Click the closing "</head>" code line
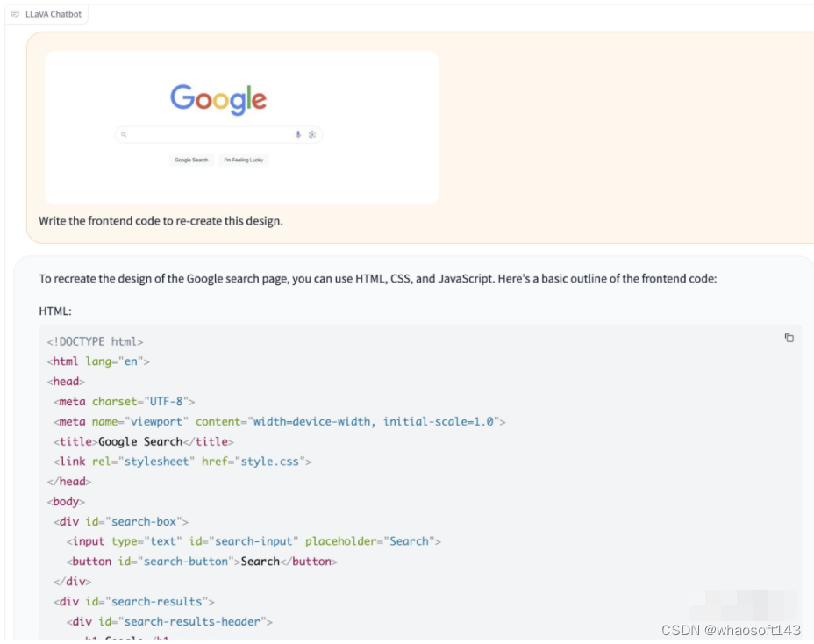The width and height of the screenshot is (814, 644). click(69, 482)
